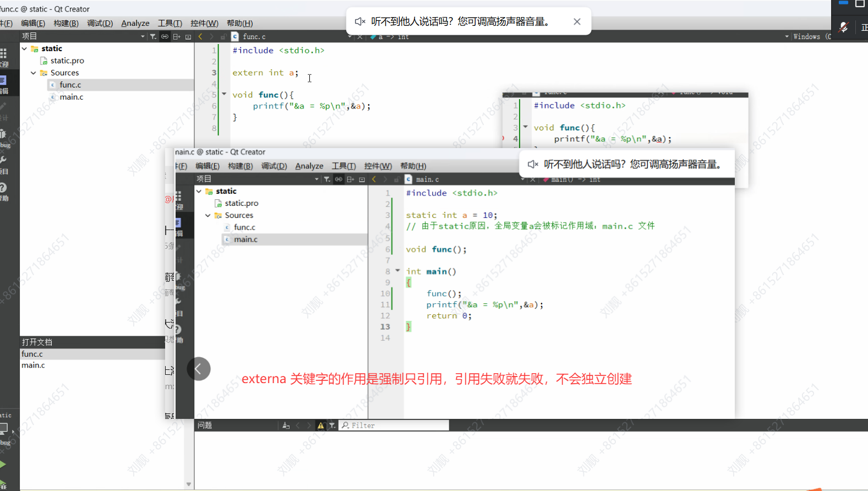The height and width of the screenshot is (491, 868).
Task: Select static.pro in outer project tree
Action: click(67, 61)
